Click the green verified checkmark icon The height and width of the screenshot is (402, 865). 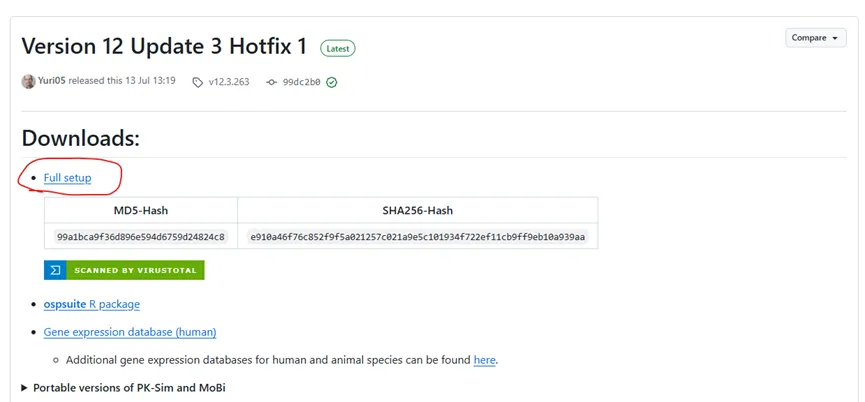tap(332, 82)
